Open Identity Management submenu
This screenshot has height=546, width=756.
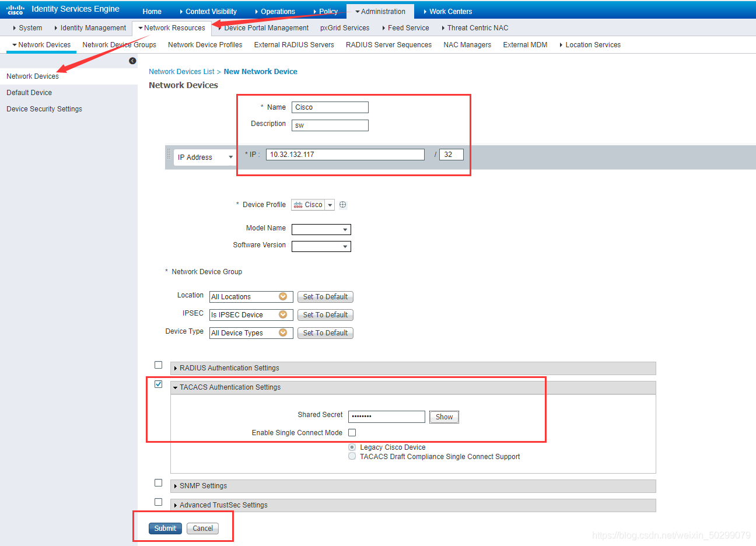point(90,28)
